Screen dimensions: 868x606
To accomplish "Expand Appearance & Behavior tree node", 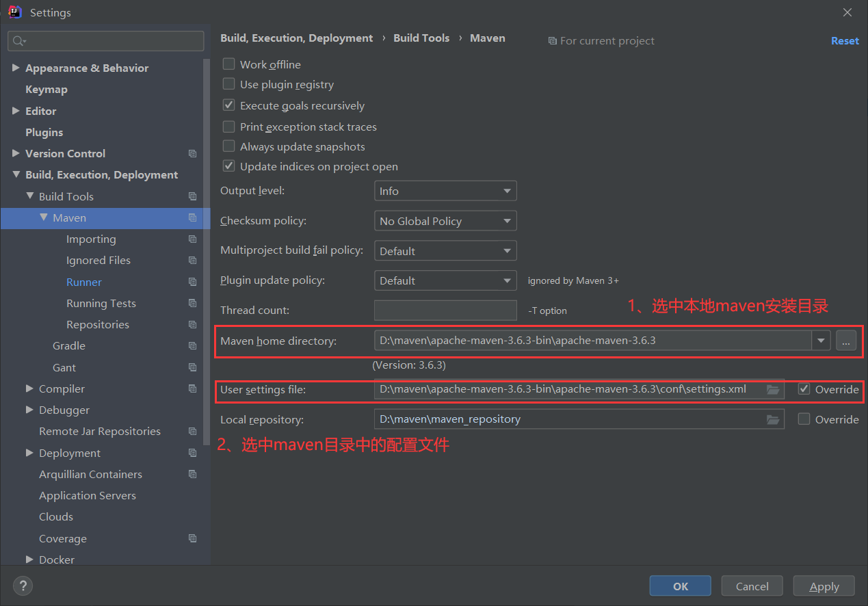I will click(16, 68).
